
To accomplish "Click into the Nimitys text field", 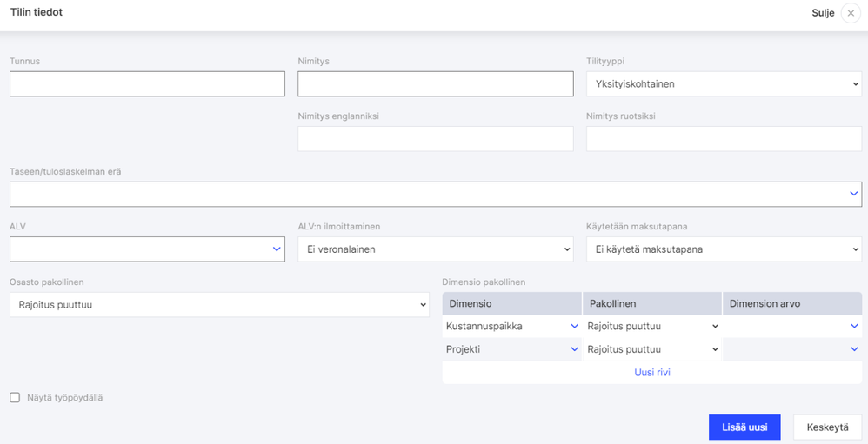I will click(435, 83).
